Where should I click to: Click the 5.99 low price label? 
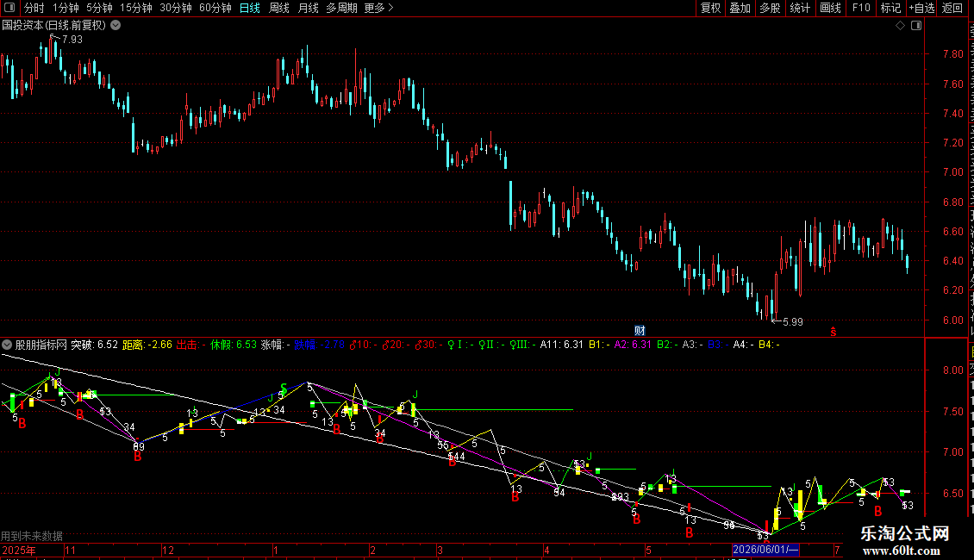(x=793, y=321)
